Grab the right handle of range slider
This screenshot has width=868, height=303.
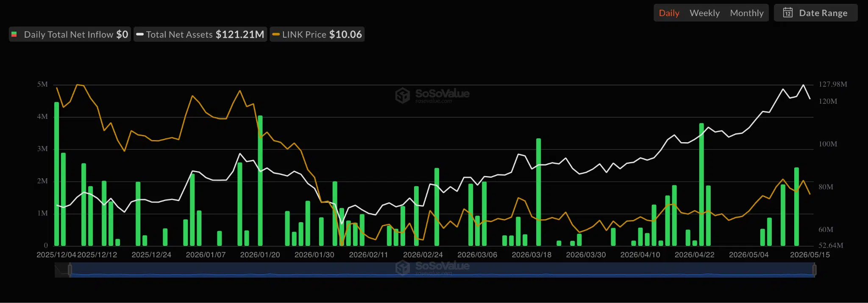tap(814, 270)
